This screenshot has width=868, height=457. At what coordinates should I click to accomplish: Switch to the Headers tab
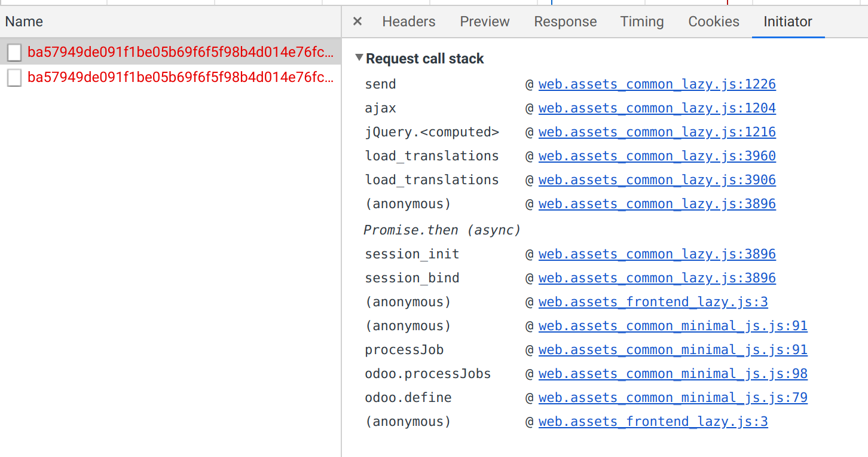pos(408,21)
